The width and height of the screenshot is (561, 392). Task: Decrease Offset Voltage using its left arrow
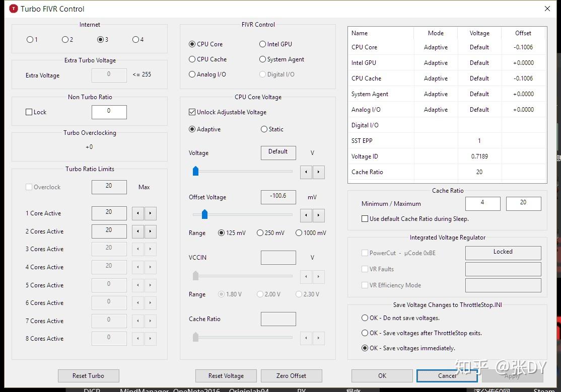click(306, 215)
